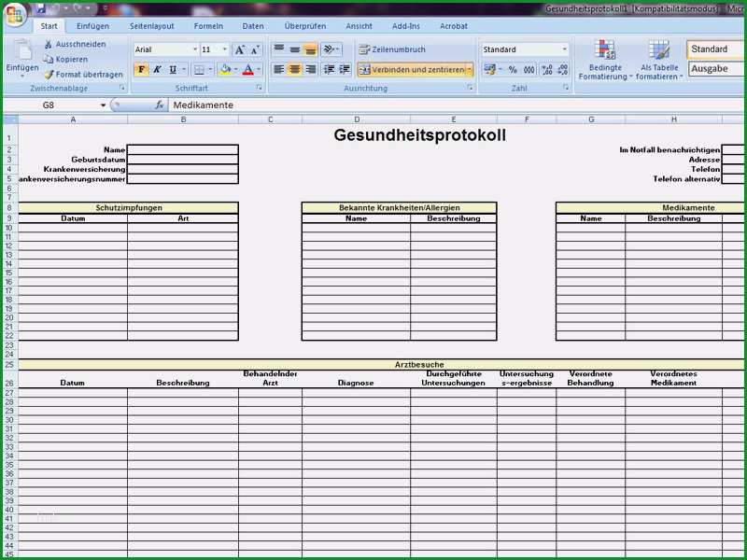Toggle center horizontal alignment
The image size is (747, 560).
(295, 69)
